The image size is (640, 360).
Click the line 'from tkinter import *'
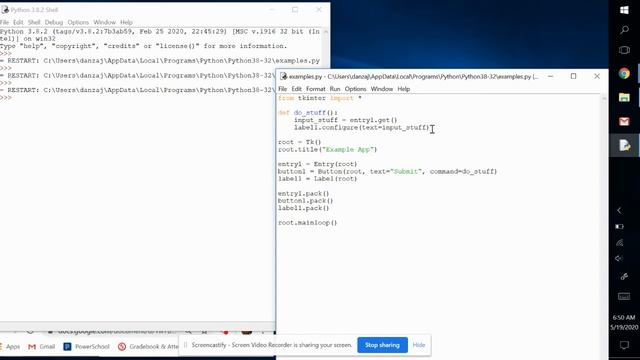[x=320, y=98]
